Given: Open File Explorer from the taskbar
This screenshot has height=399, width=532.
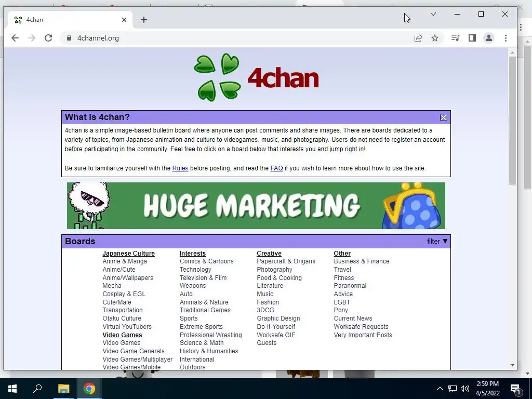Looking at the screenshot, I should coord(63,389).
